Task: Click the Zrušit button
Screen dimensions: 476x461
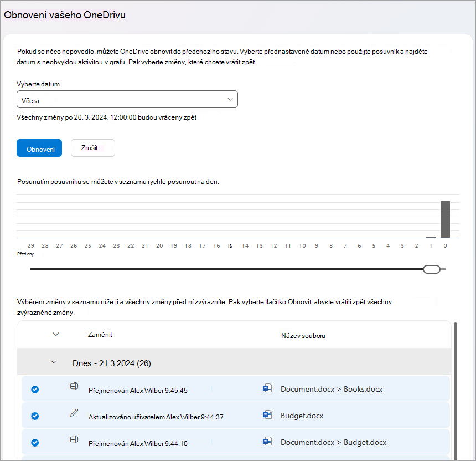Action: (93, 148)
